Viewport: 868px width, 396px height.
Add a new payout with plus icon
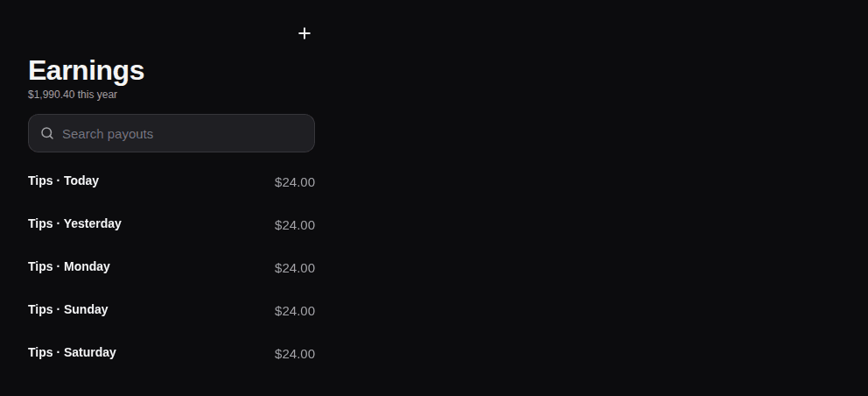(304, 33)
